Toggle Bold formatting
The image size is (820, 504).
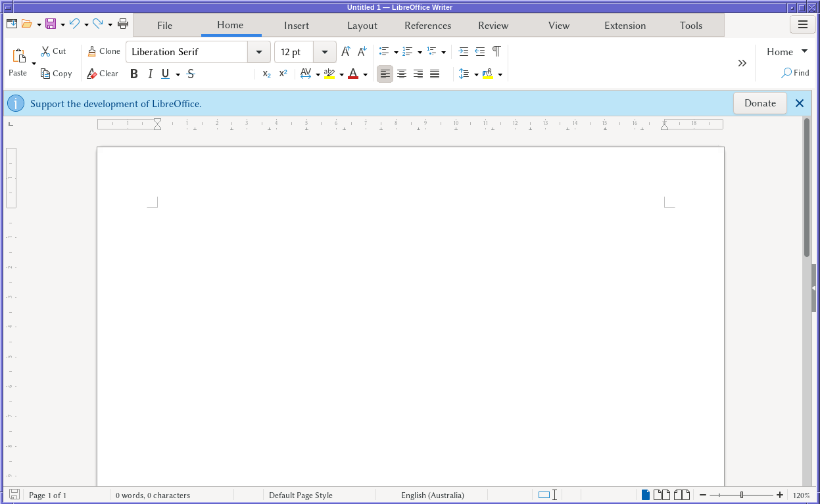point(134,74)
